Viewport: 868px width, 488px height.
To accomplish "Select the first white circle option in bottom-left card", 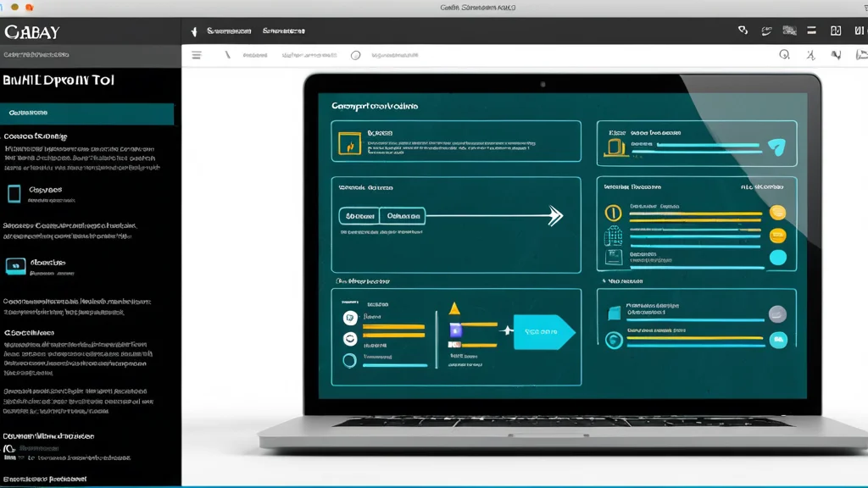I will (x=349, y=318).
